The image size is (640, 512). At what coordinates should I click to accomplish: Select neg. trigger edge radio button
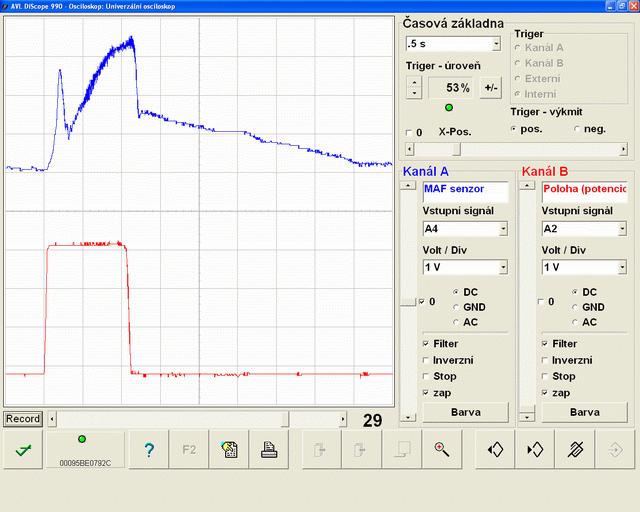pyautogui.click(x=577, y=129)
